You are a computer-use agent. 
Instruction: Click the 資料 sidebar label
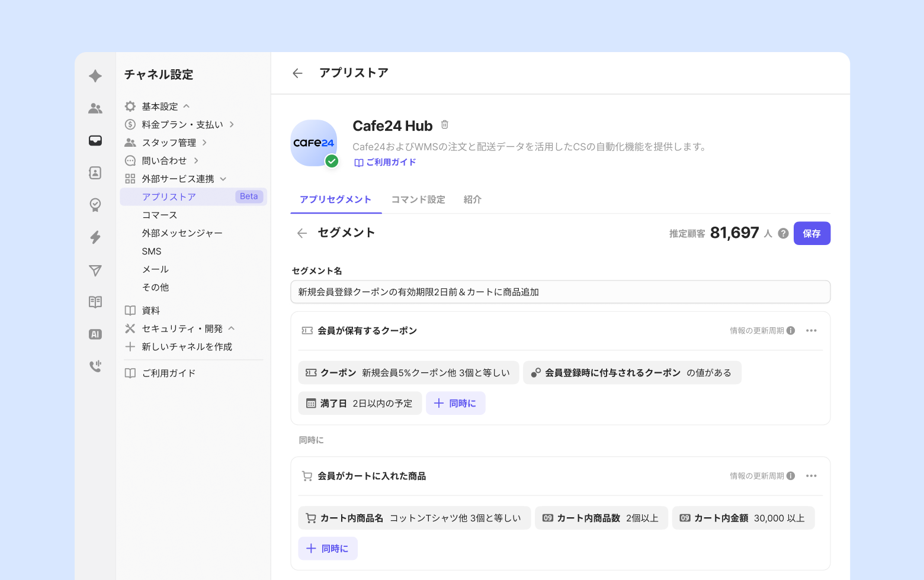point(151,311)
